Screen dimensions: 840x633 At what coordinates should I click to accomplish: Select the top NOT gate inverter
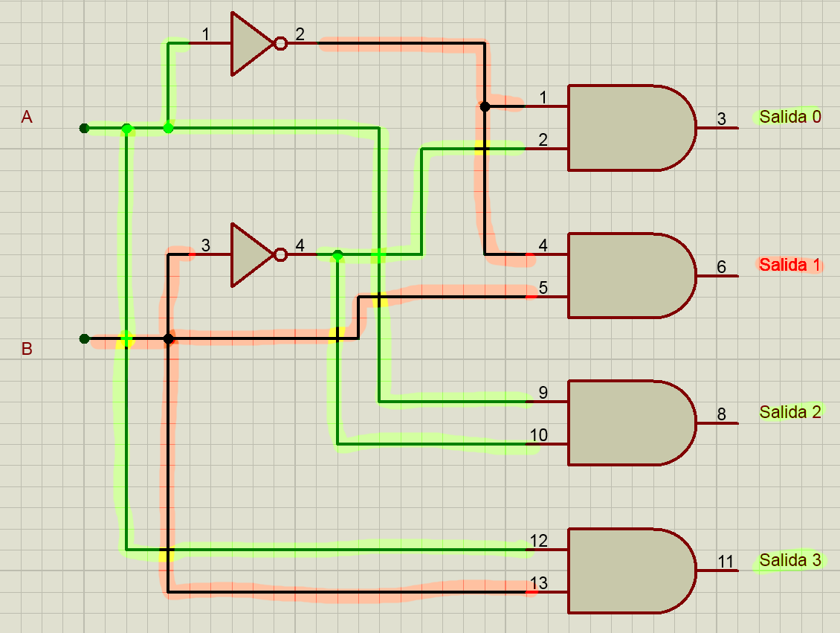click(251, 43)
